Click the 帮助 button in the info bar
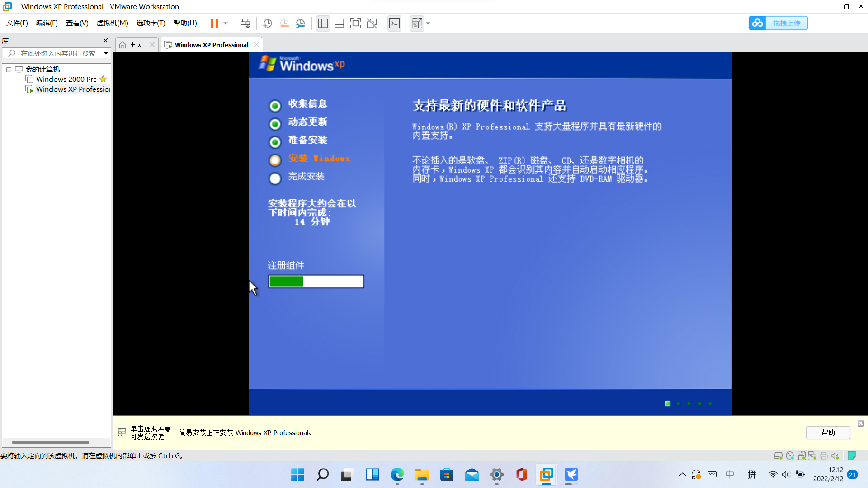Screen dimensions: 868x488 828,432
